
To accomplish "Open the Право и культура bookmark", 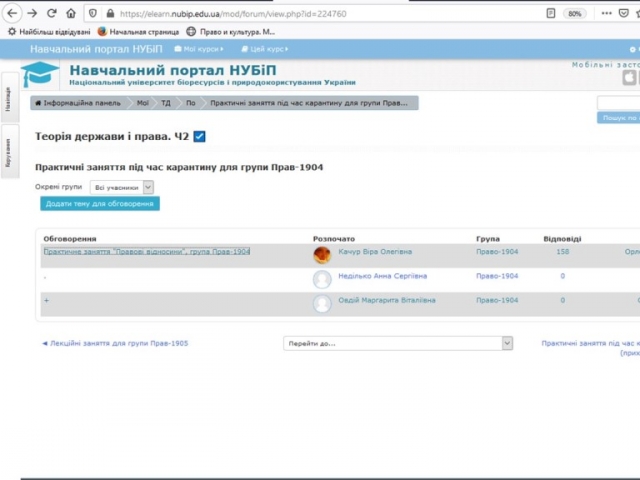I will point(231,32).
